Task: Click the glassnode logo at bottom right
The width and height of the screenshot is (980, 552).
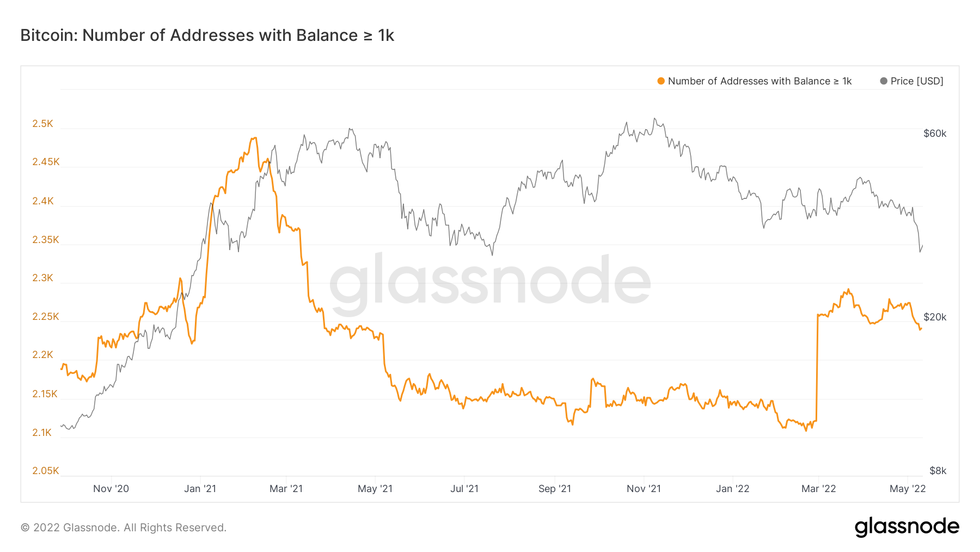Action: tap(906, 527)
